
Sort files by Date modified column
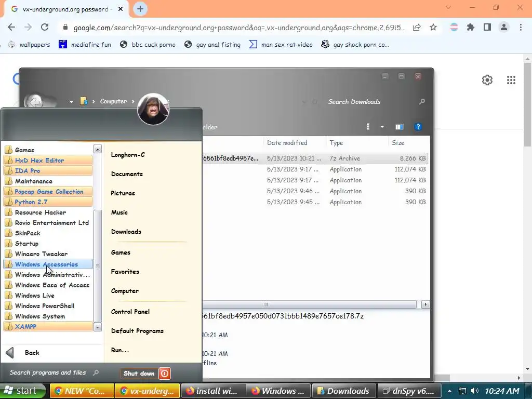(295, 143)
